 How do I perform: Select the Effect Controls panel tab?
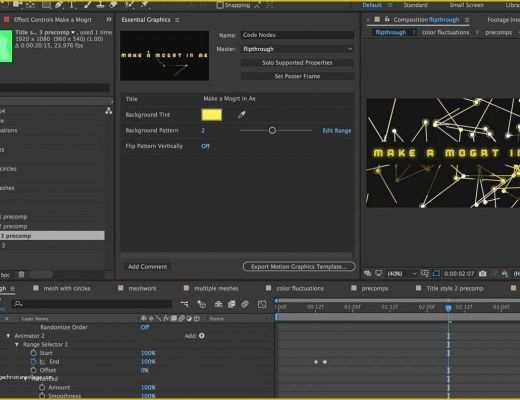(52, 20)
